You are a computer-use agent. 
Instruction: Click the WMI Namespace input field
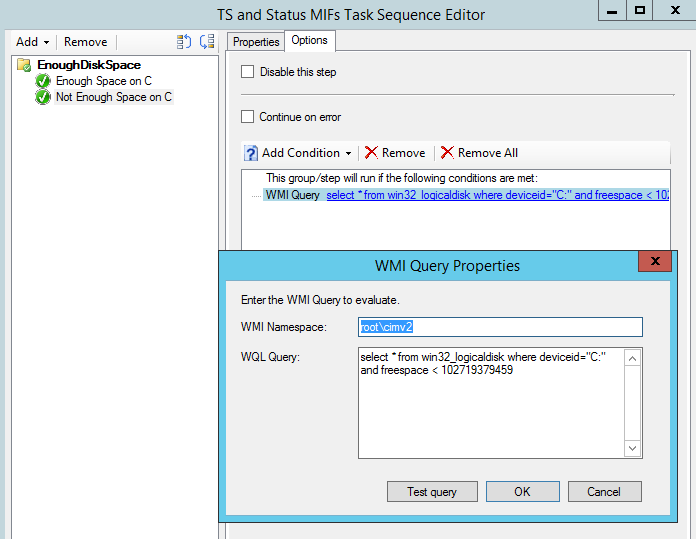[x=500, y=327]
